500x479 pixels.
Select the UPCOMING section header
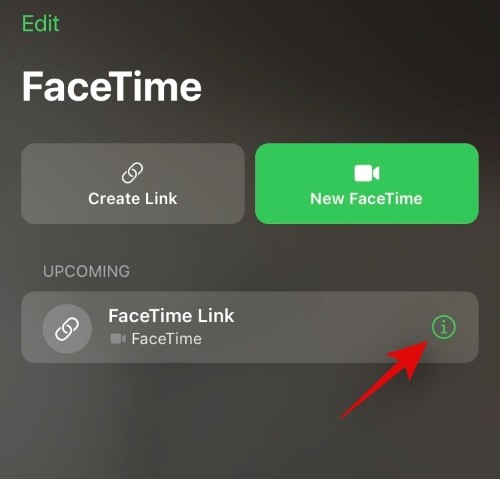(86, 271)
